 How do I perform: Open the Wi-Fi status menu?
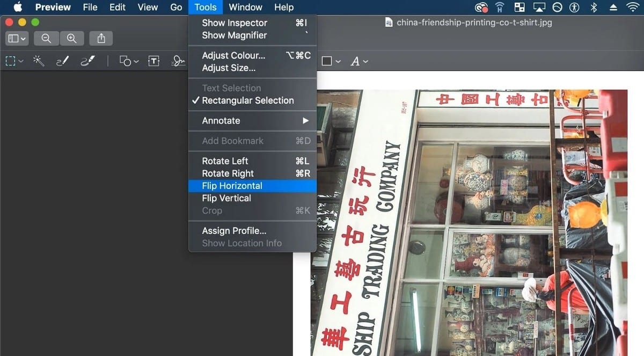pos(632,8)
